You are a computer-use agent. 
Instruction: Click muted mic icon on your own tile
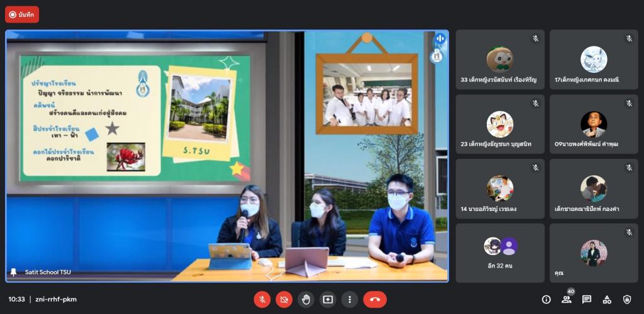click(629, 232)
